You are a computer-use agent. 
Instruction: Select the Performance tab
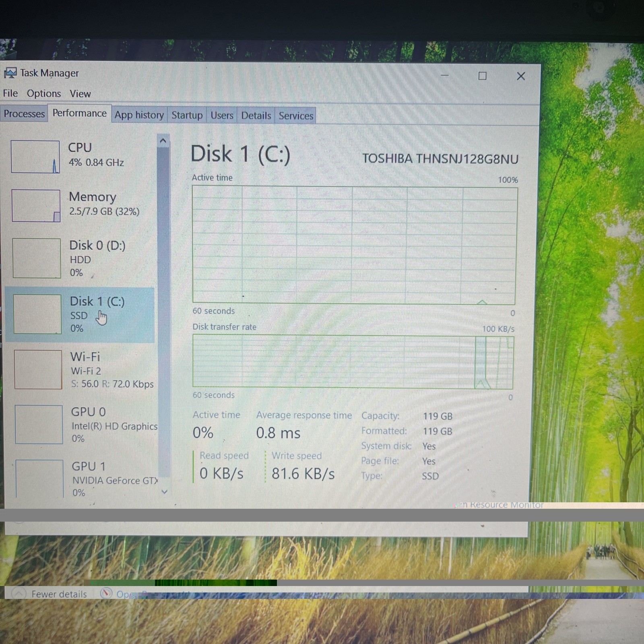pyautogui.click(x=79, y=113)
